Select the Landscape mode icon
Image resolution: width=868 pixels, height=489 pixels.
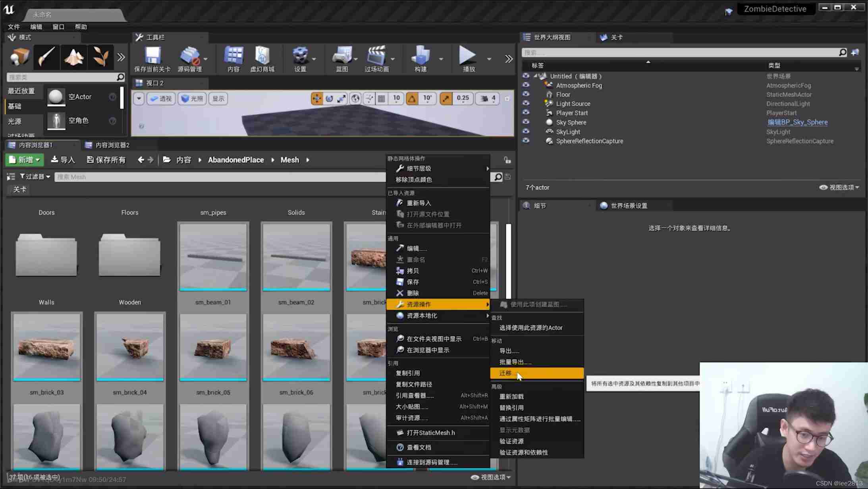pyautogui.click(x=74, y=57)
